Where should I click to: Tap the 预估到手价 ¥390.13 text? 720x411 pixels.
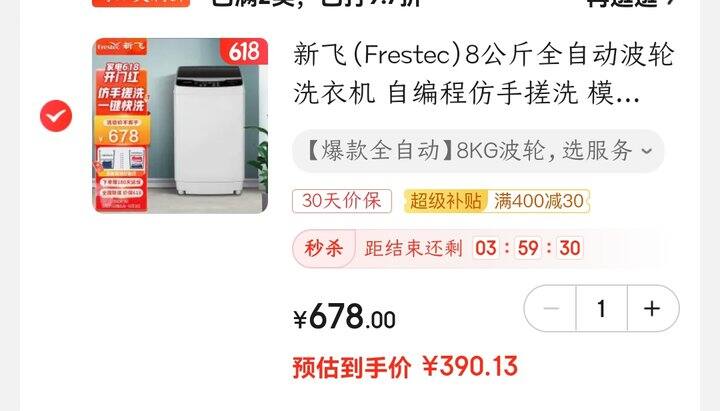(x=405, y=367)
